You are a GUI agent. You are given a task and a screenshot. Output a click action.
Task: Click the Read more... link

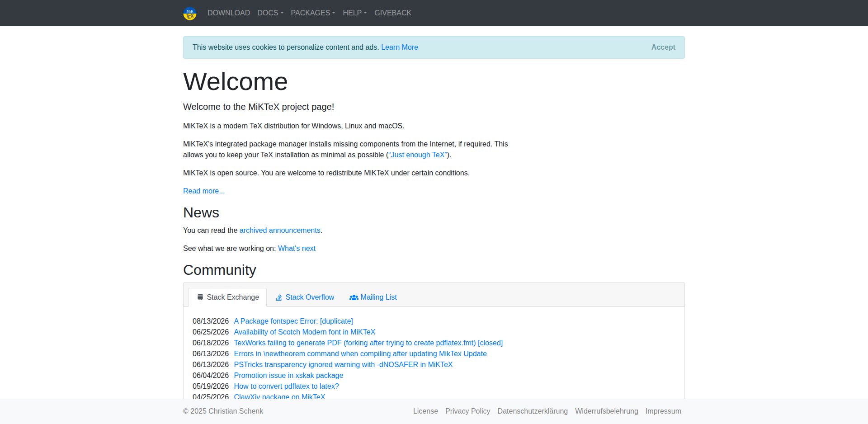[x=204, y=191]
